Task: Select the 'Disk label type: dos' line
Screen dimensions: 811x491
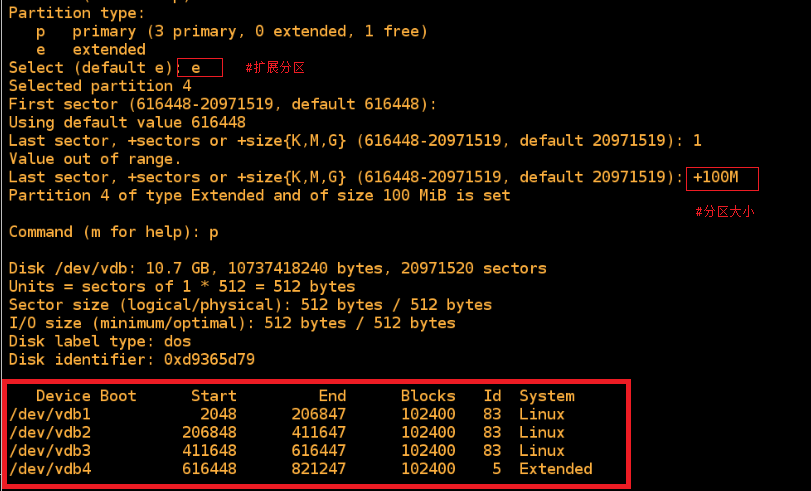Action: point(99,341)
